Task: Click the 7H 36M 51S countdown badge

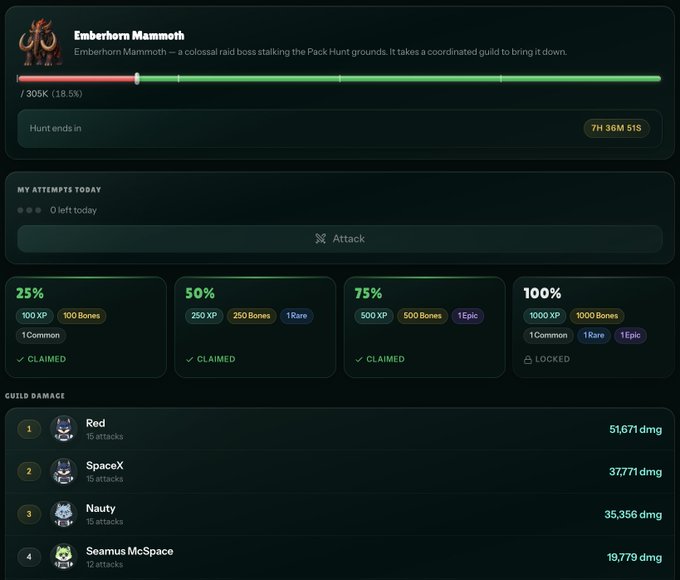Action: 616,128
